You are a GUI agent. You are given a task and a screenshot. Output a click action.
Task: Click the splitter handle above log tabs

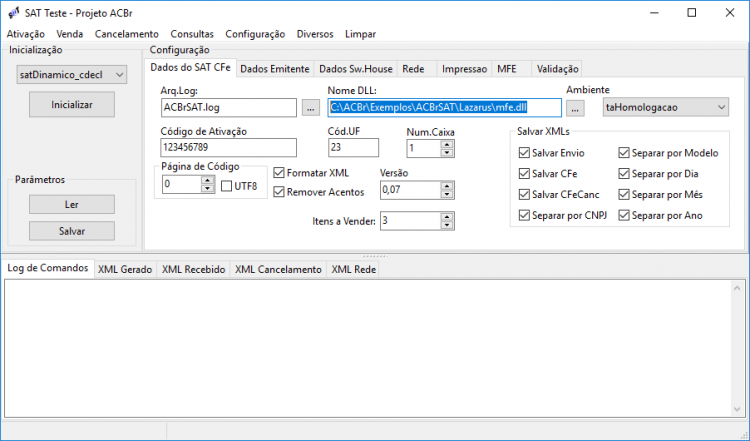[x=375, y=256]
